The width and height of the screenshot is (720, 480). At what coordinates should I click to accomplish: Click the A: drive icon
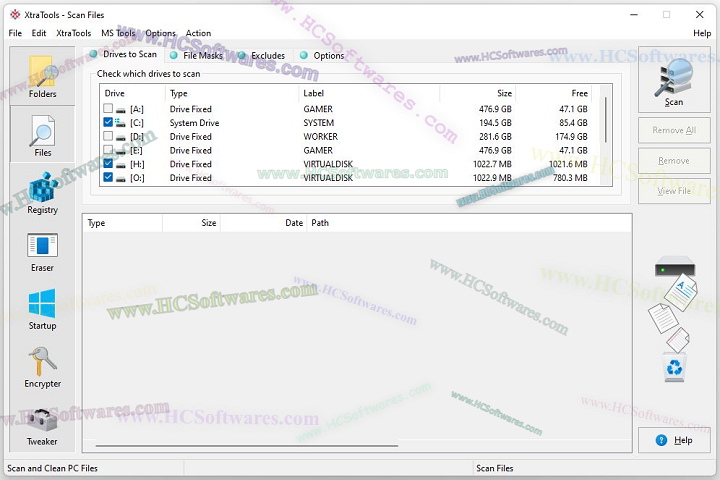tap(120, 110)
